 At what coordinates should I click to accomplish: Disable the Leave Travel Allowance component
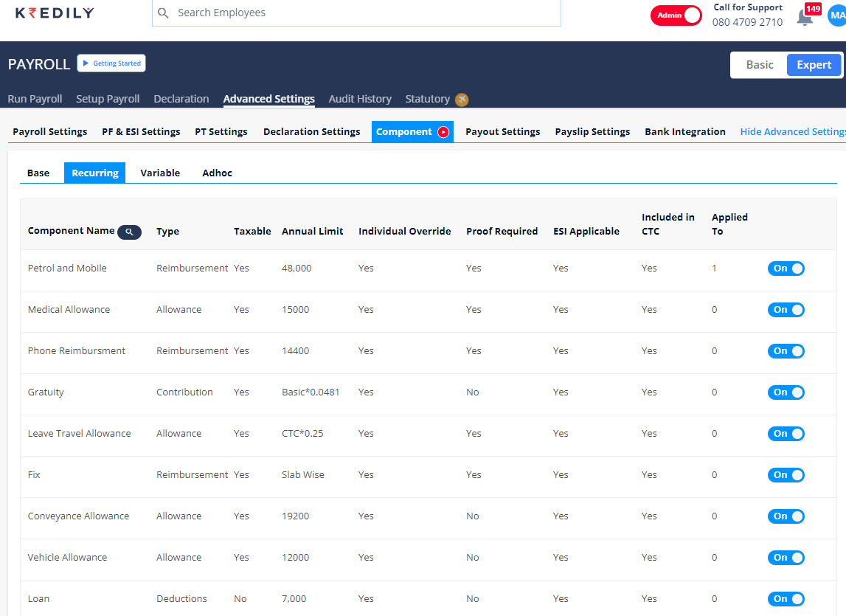786,433
